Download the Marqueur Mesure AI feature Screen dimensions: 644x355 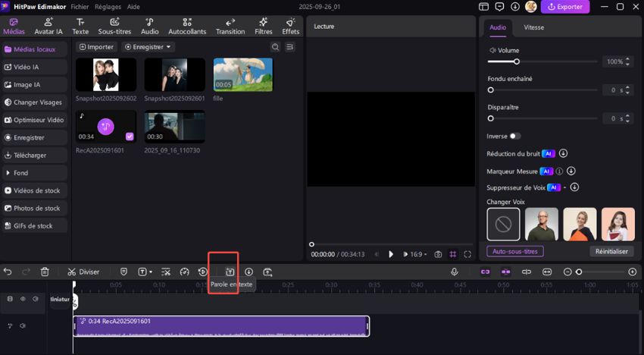(x=571, y=171)
